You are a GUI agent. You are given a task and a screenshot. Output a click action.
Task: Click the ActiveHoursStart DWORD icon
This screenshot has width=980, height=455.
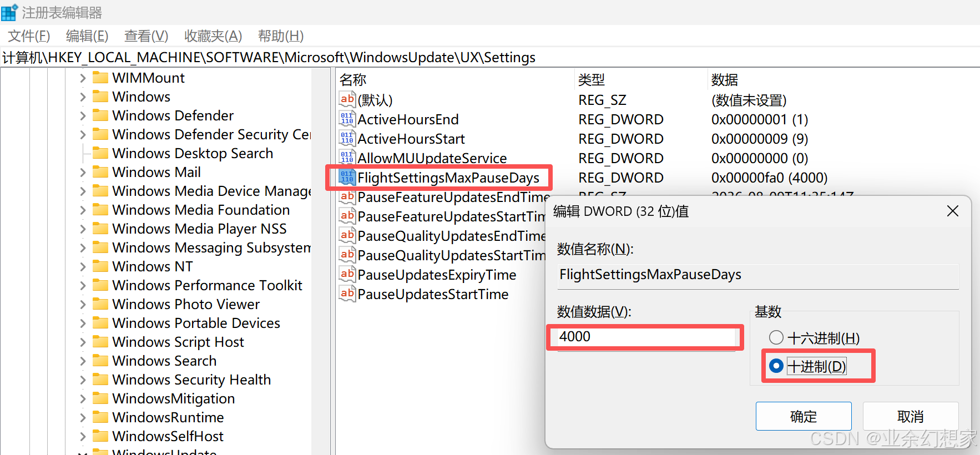coord(347,138)
